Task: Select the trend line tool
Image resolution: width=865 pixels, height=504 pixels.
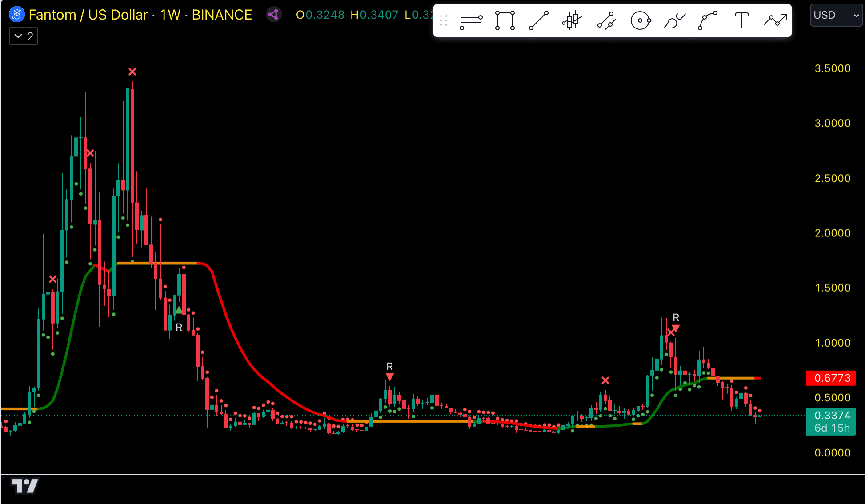Action: tap(539, 20)
